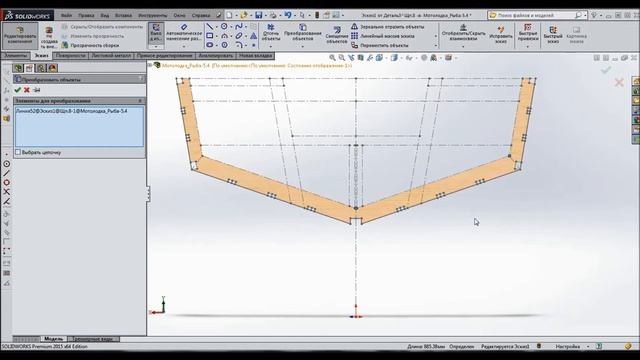Image resolution: width=640 pixels, height=360 pixels.
Task: Click Зеркально отразить объекты
Action: pos(388,27)
